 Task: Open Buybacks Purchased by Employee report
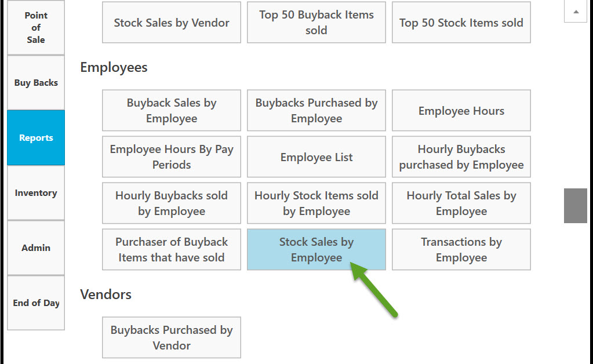pyautogui.click(x=316, y=110)
